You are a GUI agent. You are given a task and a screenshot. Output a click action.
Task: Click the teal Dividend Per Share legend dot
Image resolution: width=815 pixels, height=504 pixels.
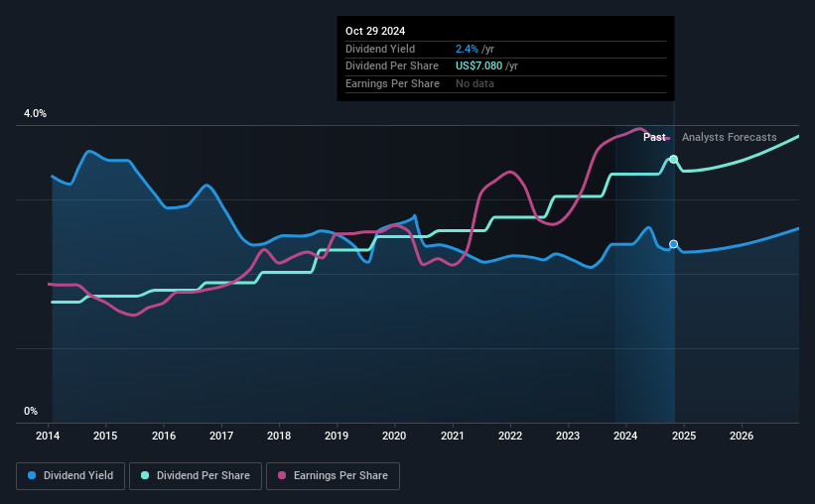145,475
